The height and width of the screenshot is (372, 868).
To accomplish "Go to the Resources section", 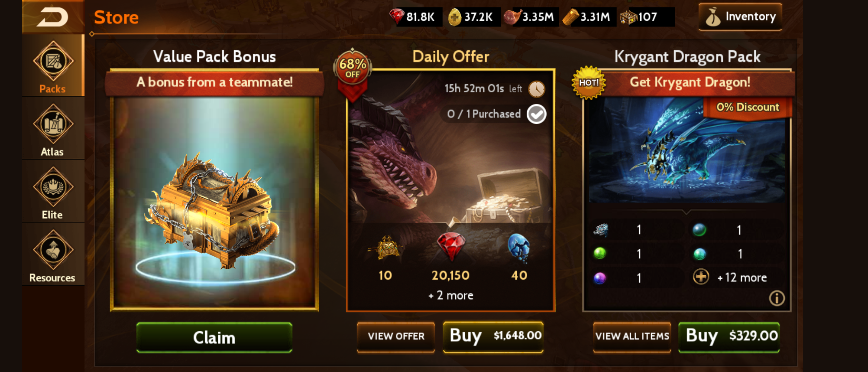I will (x=53, y=255).
